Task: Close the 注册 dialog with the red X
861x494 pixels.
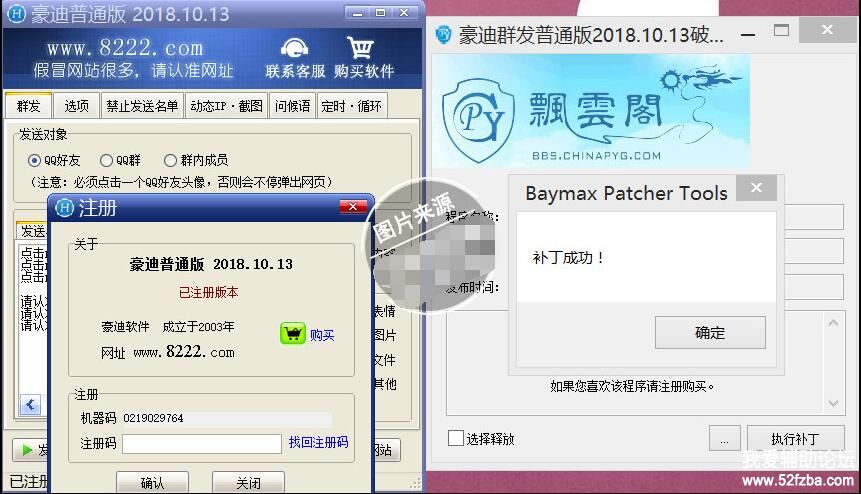Action: (x=353, y=206)
